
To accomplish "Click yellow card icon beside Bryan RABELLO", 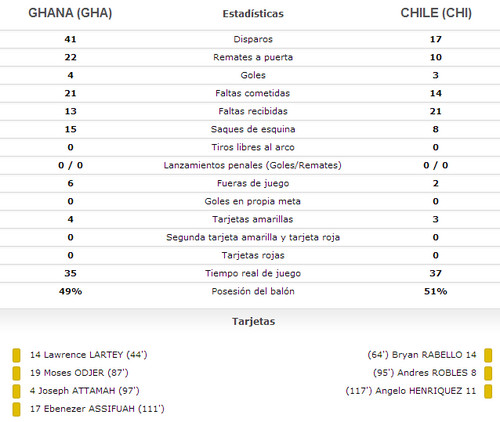I will click(488, 355).
